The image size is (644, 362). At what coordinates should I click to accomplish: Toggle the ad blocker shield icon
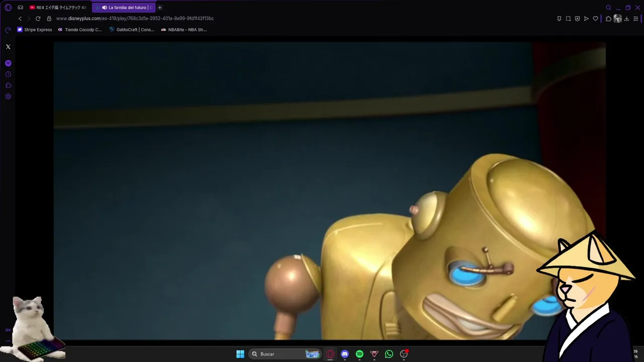coord(577,19)
